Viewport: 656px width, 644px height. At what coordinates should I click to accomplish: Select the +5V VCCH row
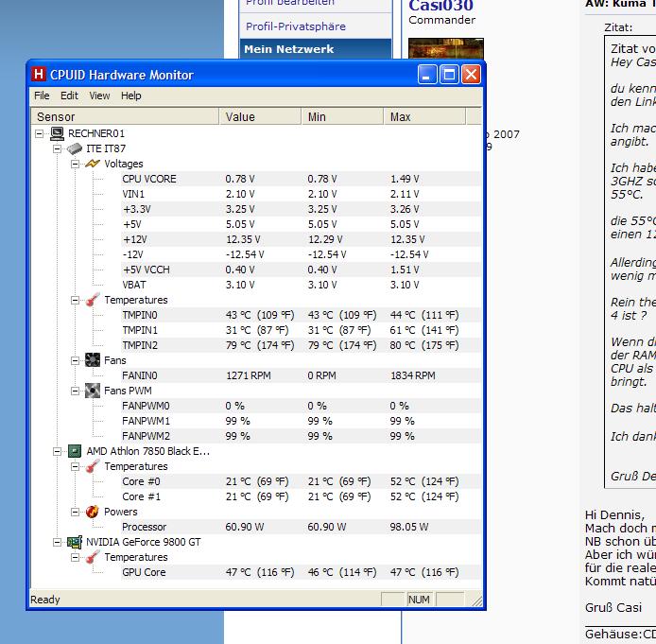301,270
